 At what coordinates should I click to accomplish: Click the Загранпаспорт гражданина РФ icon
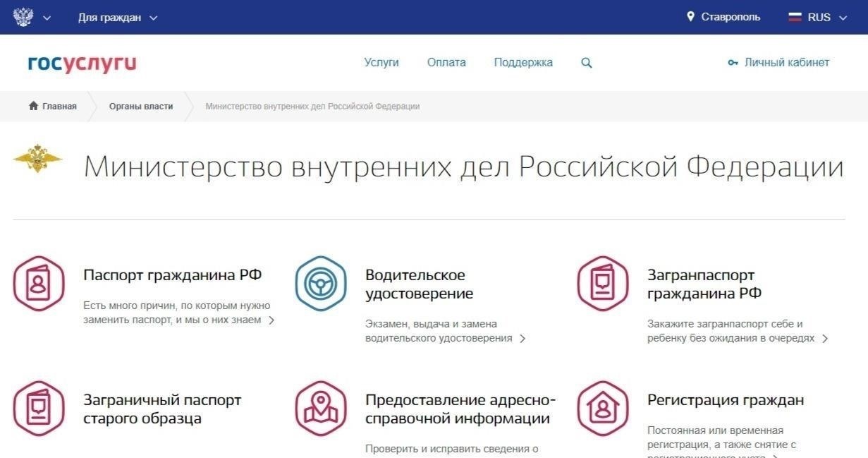click(x=603, y=283)
